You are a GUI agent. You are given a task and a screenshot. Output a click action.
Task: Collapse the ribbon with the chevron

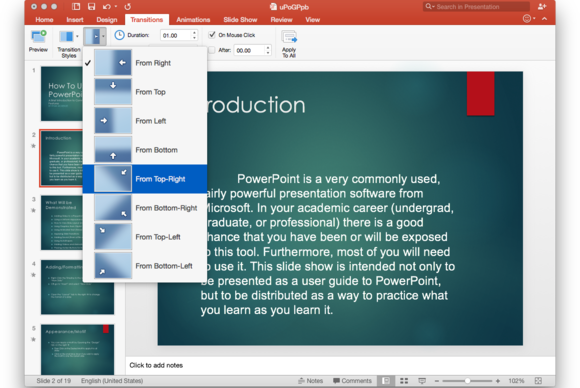coord(544,18)
